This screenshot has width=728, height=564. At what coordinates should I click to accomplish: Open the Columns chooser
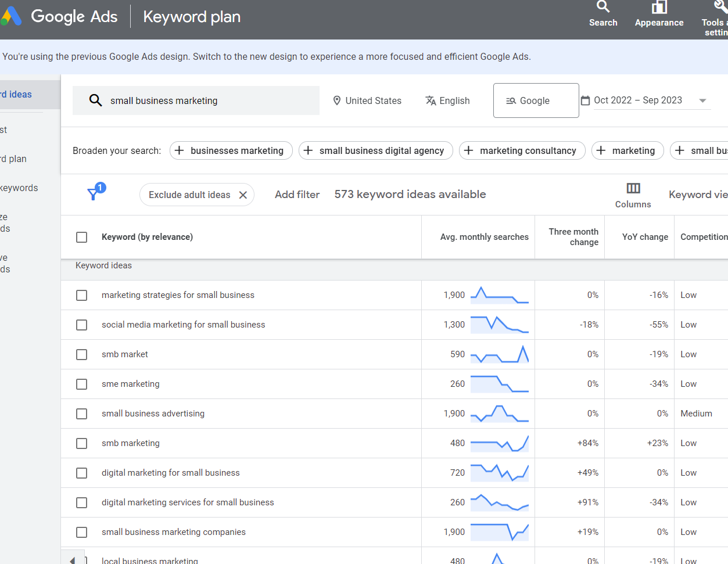[x=633, y=195]
